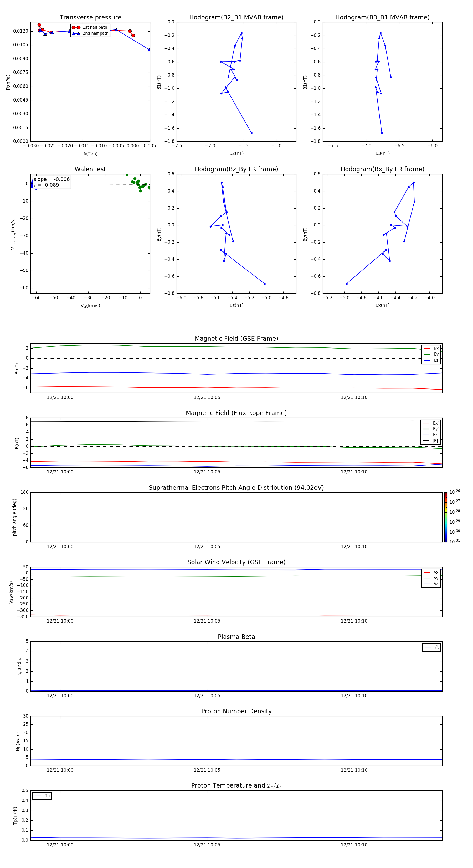Image resolution: width=473 pixels, height=868 pixels.
Task: Click 12/21 10:00 tick under GSE Magnetic Field plot
Action: tap(60, 397)
